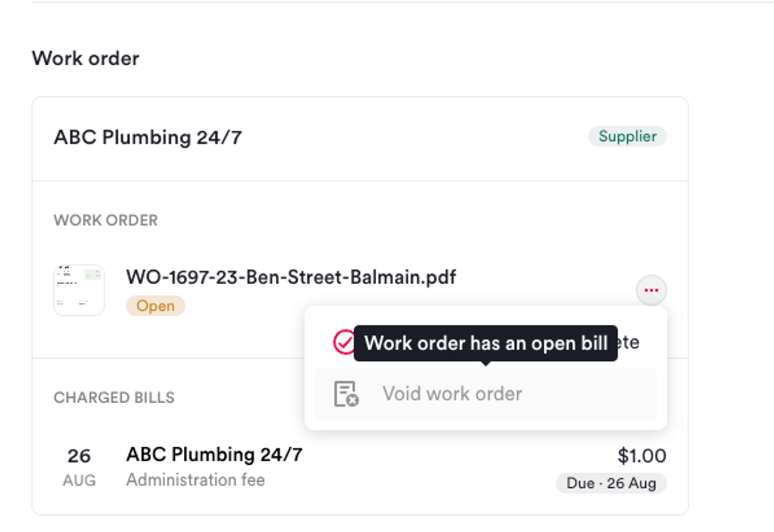Click the Work order section heading
Screen dimensions: 774x532
85,59
